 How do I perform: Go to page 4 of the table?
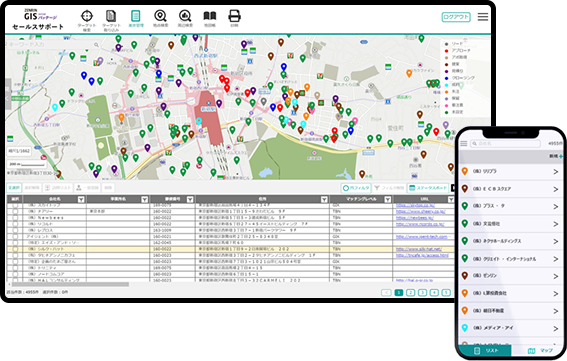coord(434,293)
